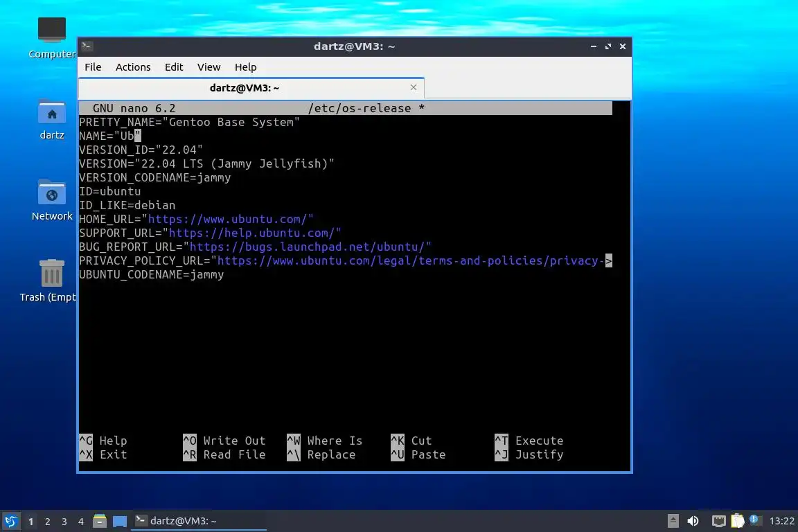Click the ID_LIKE=debian line
This screenshot has width=798, height=532.
(x=127, y=204)
